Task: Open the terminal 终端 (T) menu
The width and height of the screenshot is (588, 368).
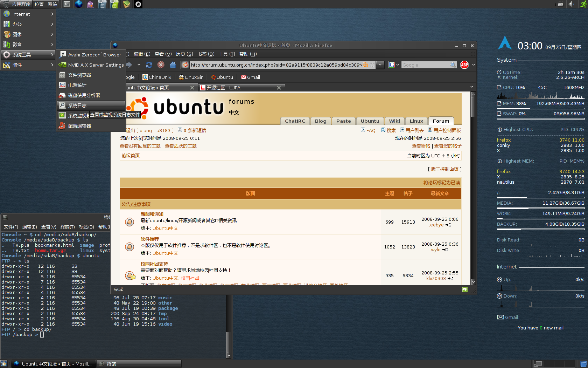Action: [68, 227]
